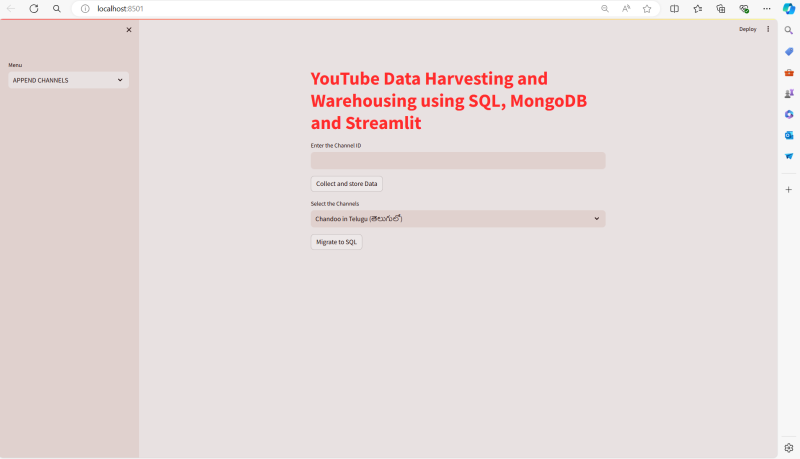Click the YouTube Data Harvesting title heading
Viewport: 800px width, 459px height.
[448, 100]
